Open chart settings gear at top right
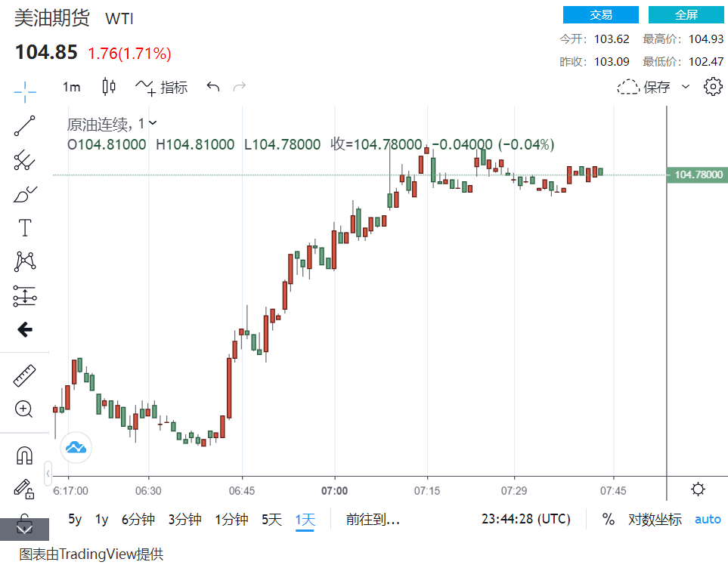728x565 pixels. (x=712, y=87)
